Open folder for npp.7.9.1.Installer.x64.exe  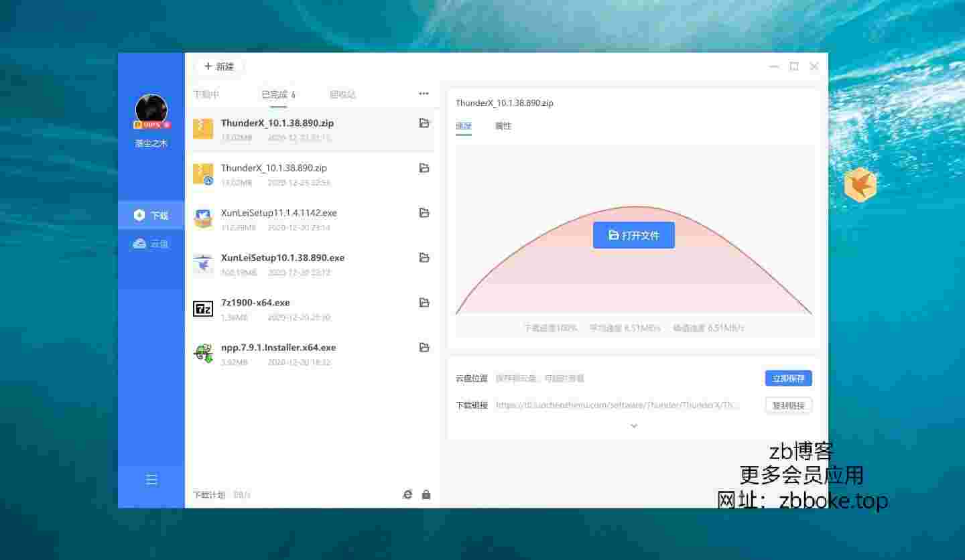click(x=424, y=348)
